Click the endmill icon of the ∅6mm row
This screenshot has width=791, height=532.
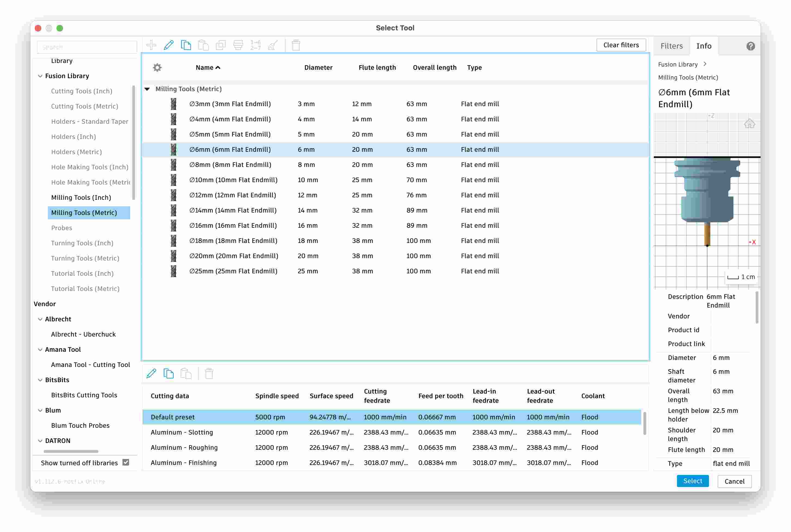point(174,149)
